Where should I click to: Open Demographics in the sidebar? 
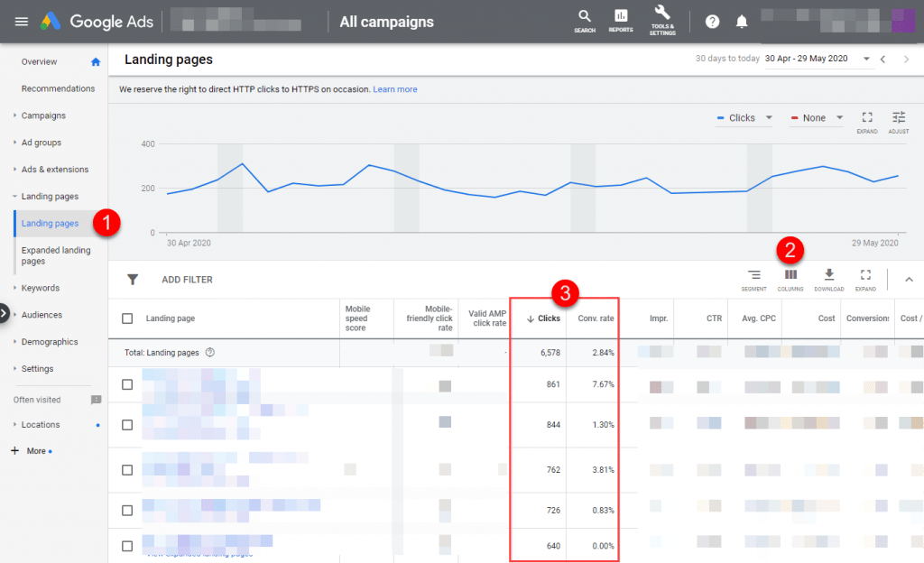click(50, 342)
